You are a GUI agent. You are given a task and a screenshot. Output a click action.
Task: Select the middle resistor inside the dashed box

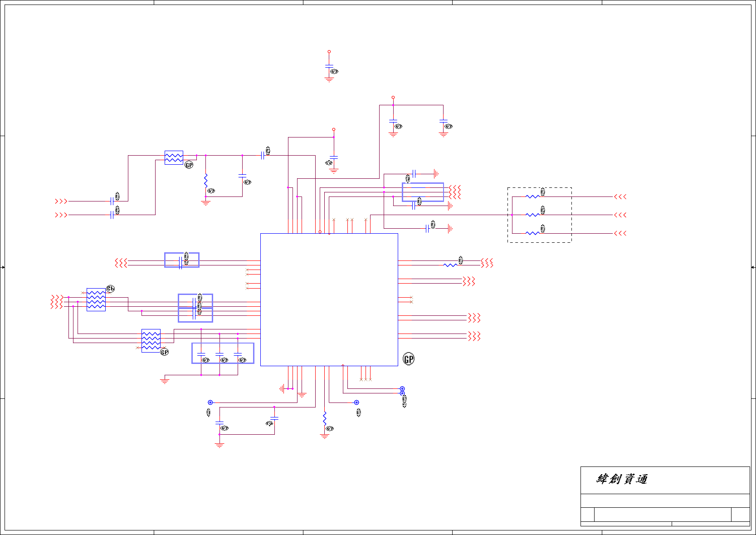pos(533,215)
